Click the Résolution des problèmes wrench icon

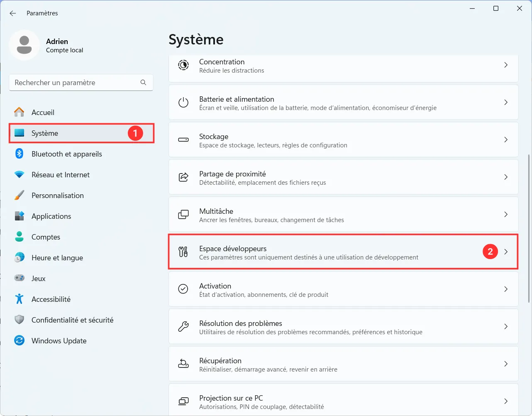tap(183, 326)
